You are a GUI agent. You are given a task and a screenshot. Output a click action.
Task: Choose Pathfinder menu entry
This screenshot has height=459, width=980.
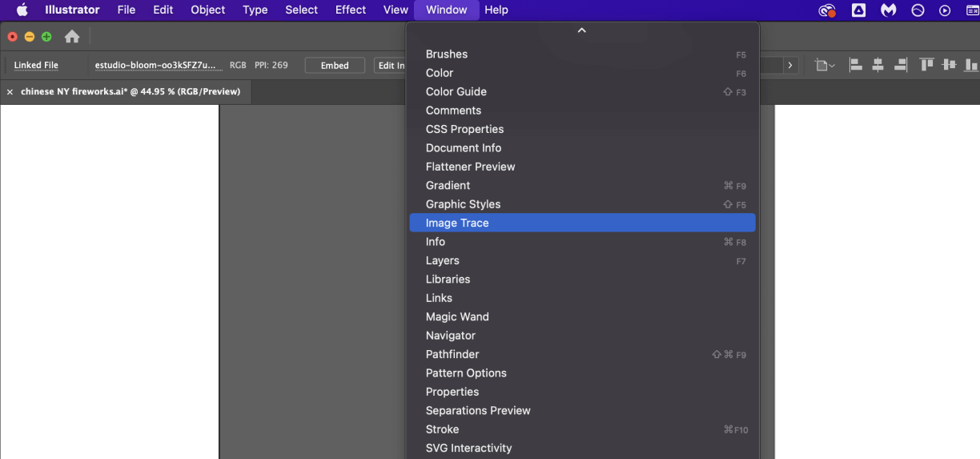point(582,354)
